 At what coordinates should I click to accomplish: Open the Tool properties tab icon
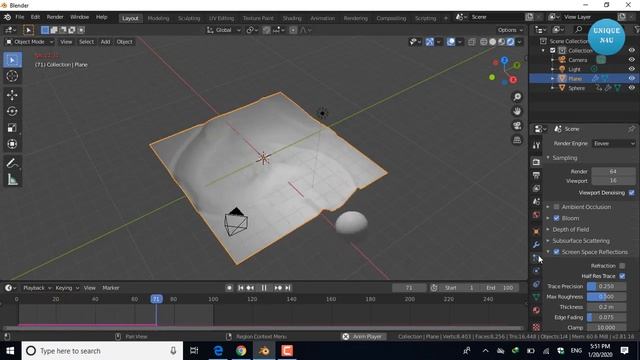[x=536, y=145]
